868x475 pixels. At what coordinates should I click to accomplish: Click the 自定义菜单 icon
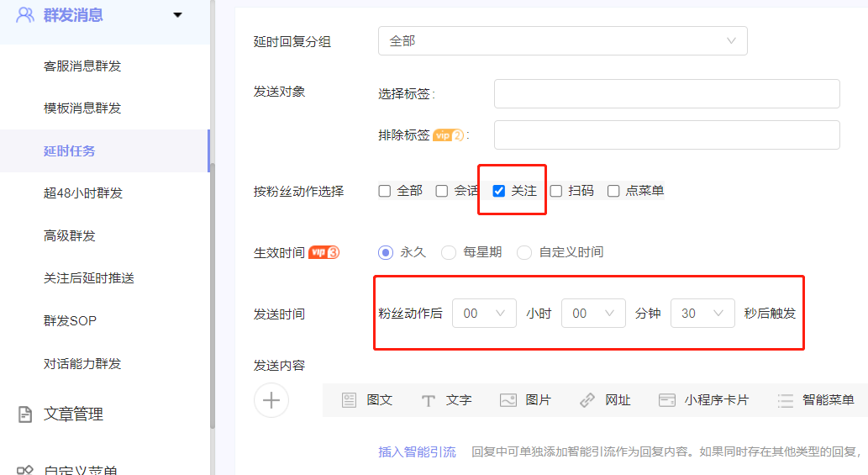[x=25, y=470]
